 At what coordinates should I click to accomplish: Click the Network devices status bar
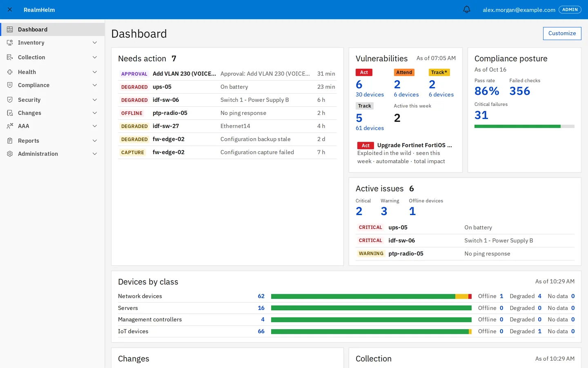point(371,296)
